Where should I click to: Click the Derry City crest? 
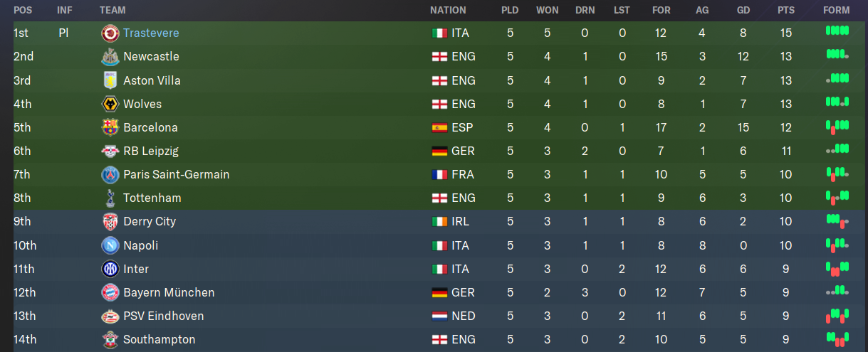(110, 221)
